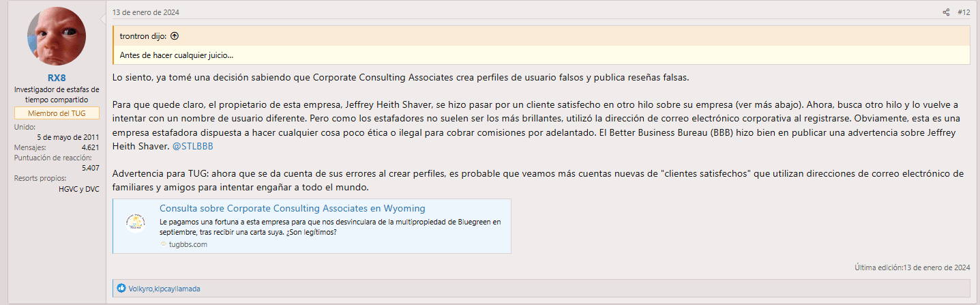Click the "13 de enero de 2024" post date
Screen dimensions: 980x305
pos(146,12)
